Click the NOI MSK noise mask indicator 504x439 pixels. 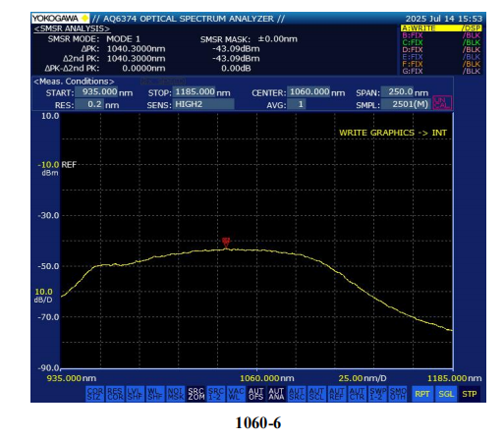coord(176,394)
